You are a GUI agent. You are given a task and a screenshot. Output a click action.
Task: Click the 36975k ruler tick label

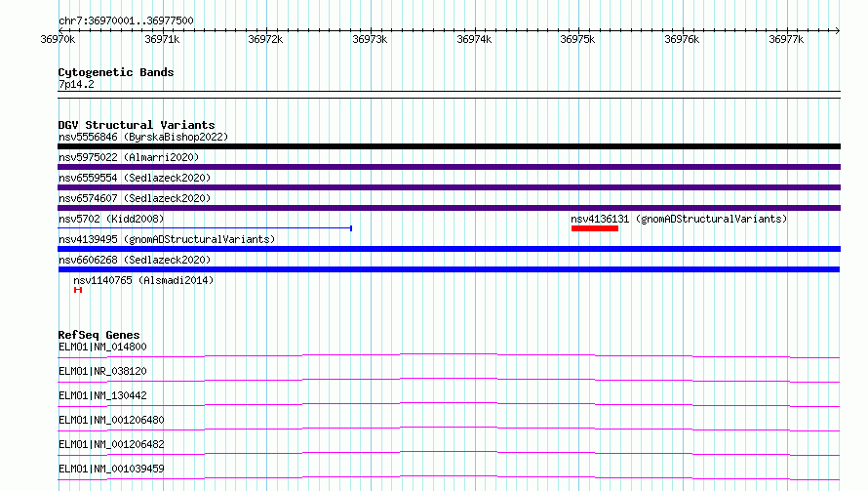(x=577, y=39)
